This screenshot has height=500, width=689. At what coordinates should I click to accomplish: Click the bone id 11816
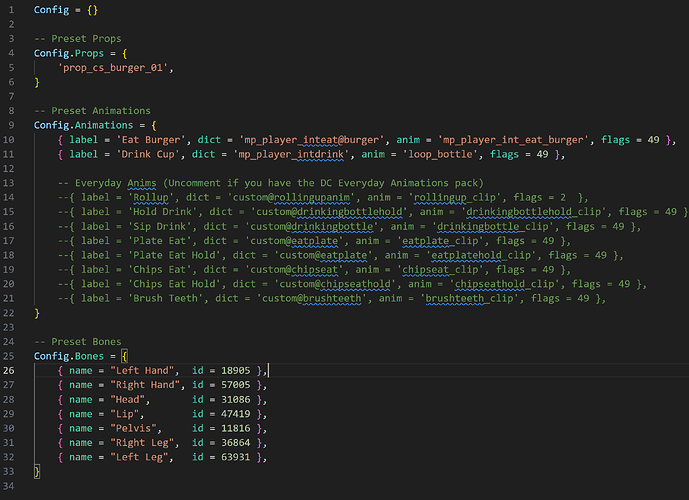pyautogui.click(x=236, y=428)
